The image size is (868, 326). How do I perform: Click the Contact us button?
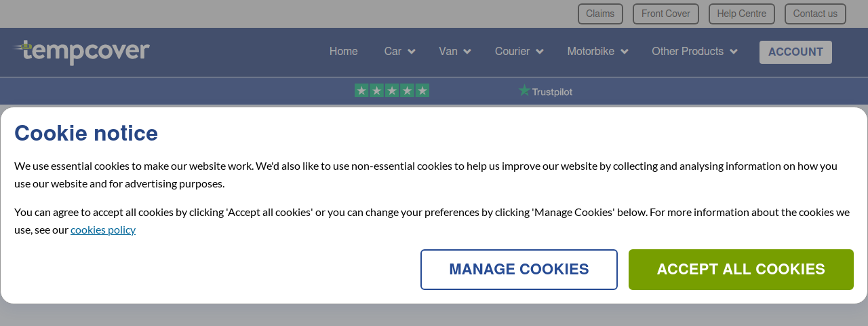tap(815, 14)
